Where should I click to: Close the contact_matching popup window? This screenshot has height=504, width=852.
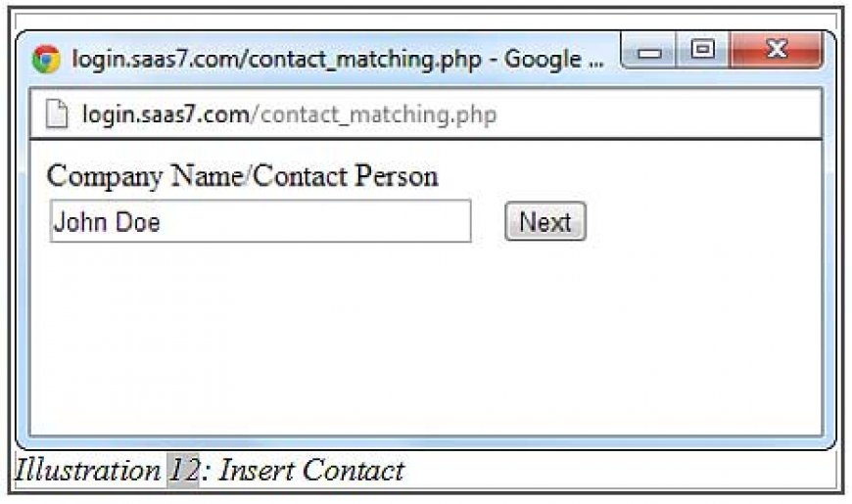tap(776, 50)
